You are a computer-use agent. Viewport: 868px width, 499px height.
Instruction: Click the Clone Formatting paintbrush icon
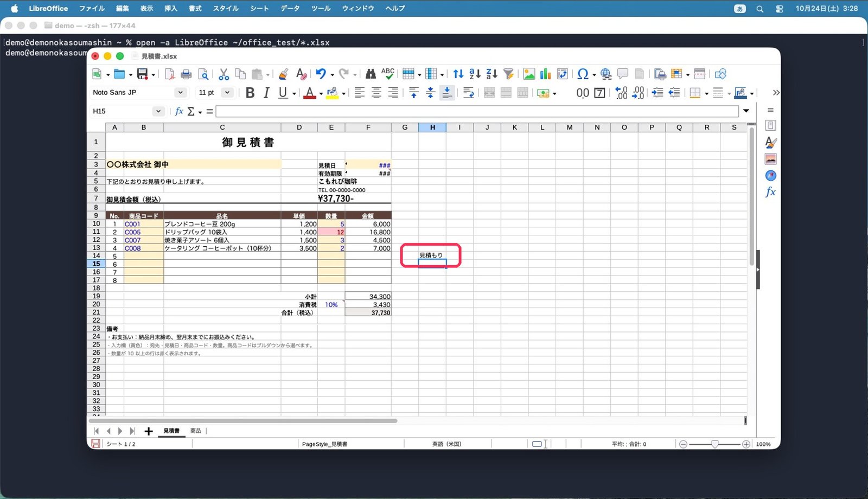click(283, 74)
